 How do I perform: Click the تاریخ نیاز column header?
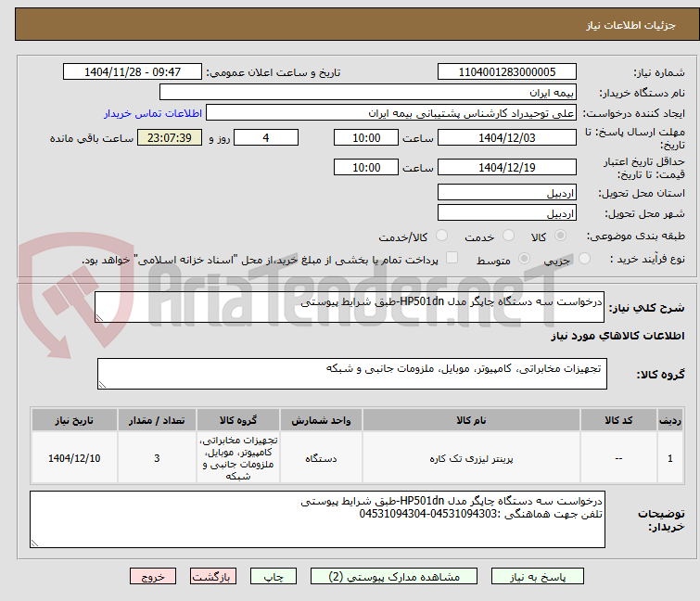coord(74,420)
